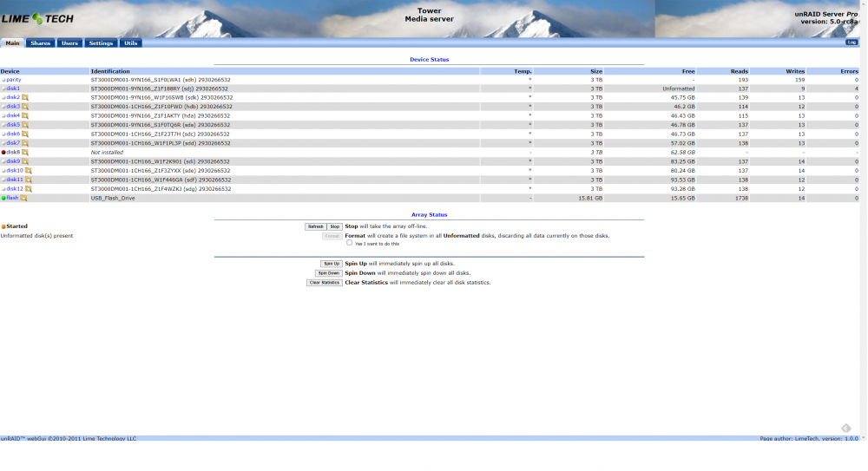Open the disk1 device link
Image resolution: width=868 pixels, height=471 pixels.
point(13,88)
